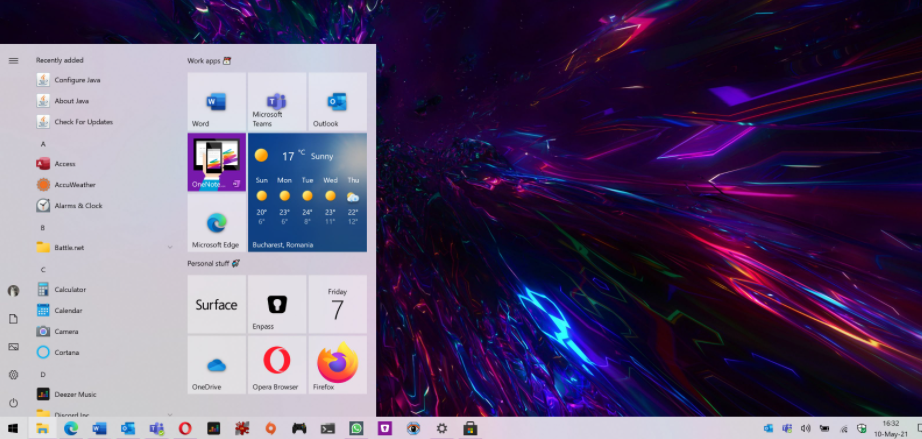
Task: Open the Surface tile
Action: point(216,304)
